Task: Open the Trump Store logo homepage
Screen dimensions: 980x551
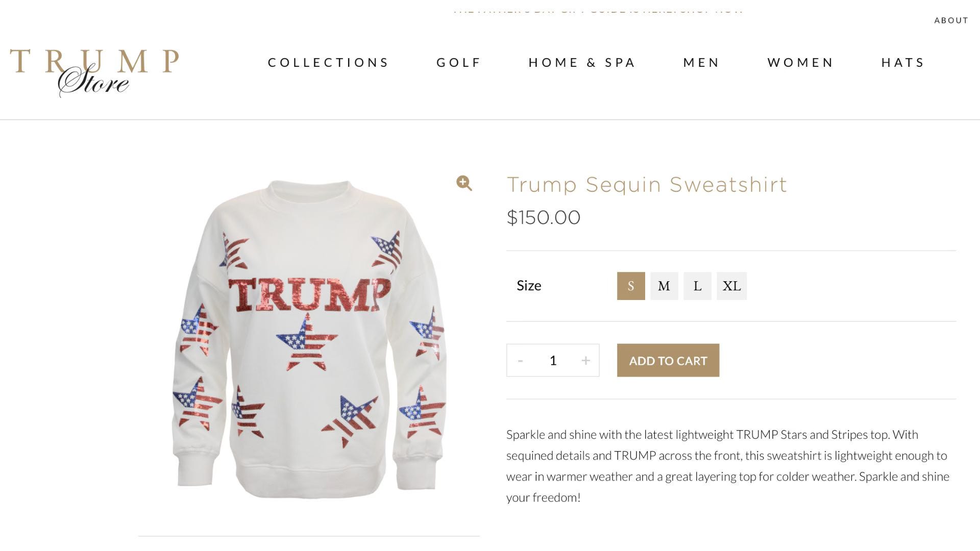Action: tap(94, 72)
